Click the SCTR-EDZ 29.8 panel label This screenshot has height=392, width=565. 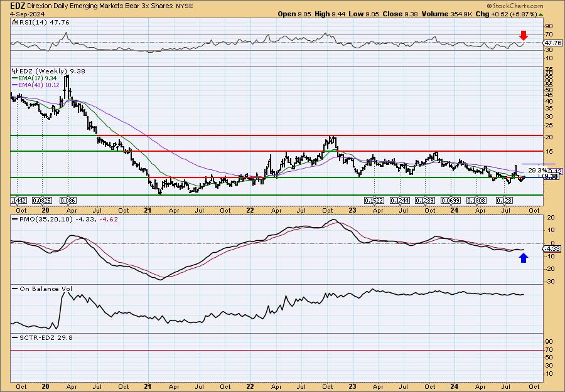pos(46,337)
